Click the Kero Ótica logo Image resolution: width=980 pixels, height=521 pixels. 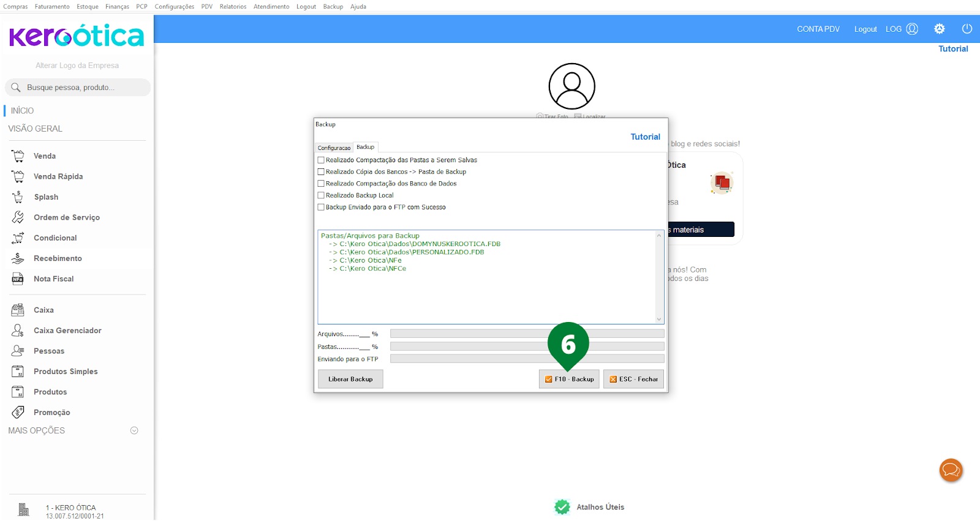[77, 36]
